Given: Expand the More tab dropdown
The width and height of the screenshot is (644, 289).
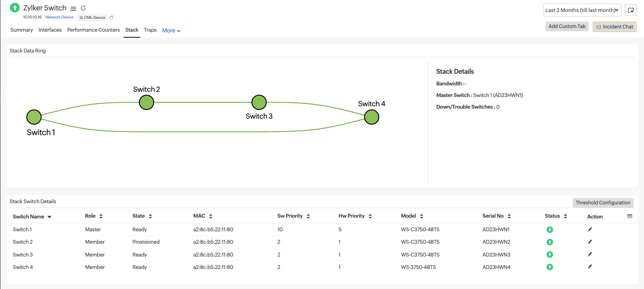Looking at the screenshot, I should point(171,31).
